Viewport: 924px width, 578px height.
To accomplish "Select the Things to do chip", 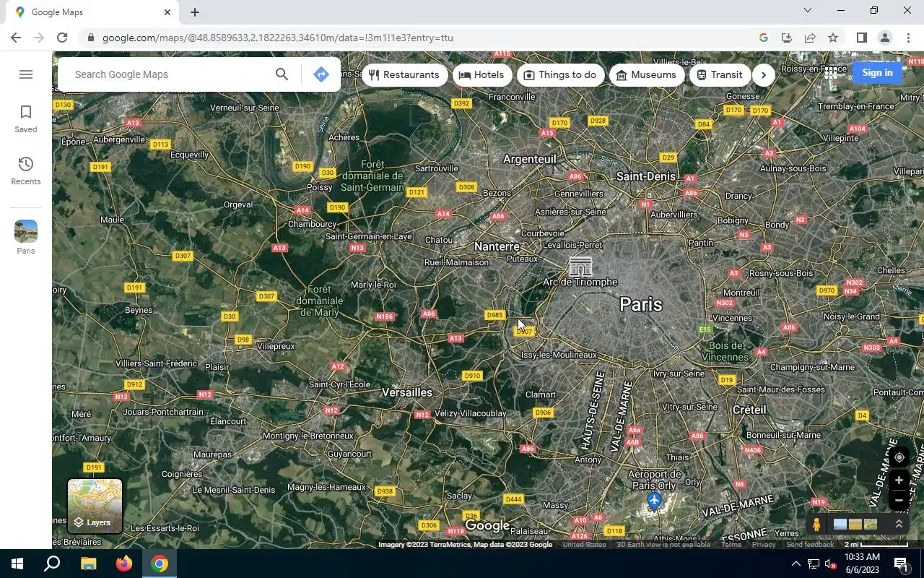I will point(560,74).
